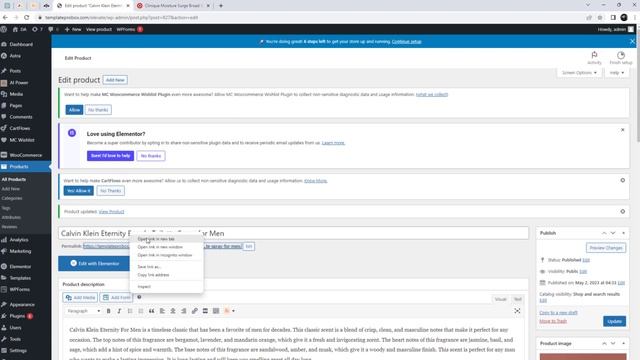Align text left in editor
This screenshot has height=360, width=640.
tap(162, 311)
